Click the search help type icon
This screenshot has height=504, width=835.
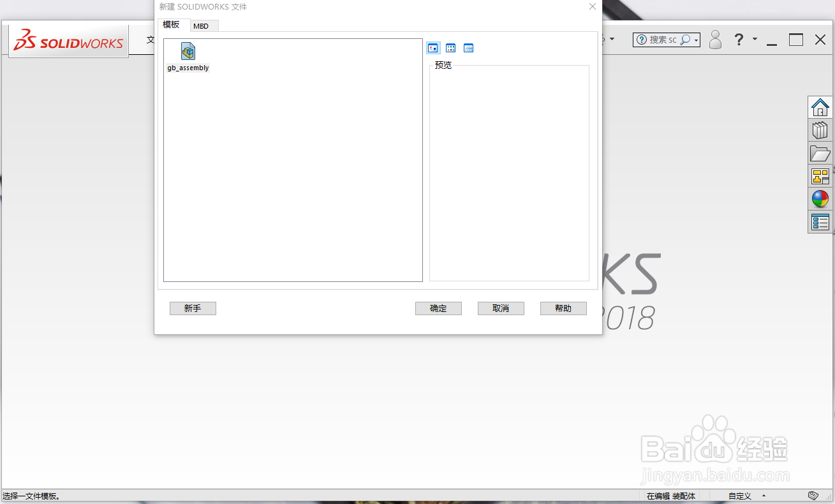[642, 40]
